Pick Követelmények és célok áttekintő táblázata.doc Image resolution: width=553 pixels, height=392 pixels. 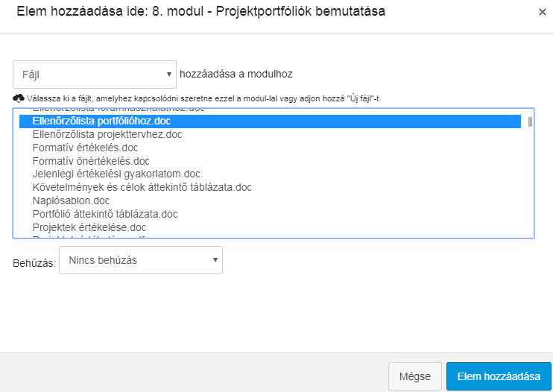(270, 187)
